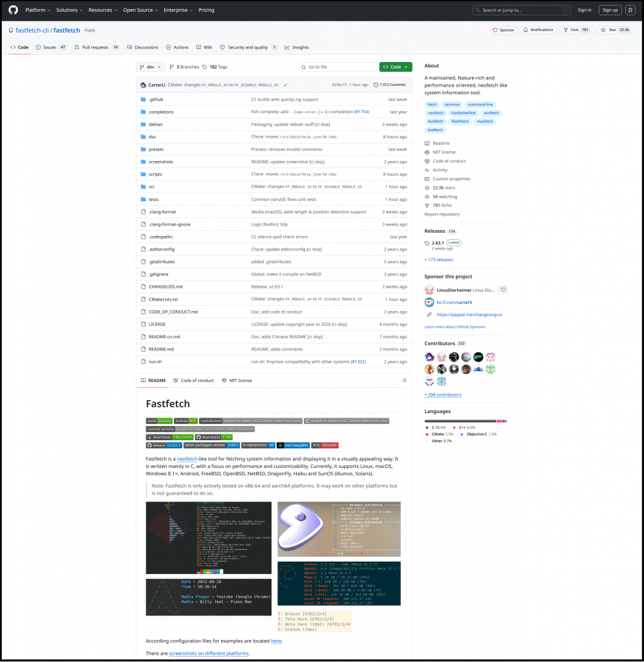The height and width of the screenshot is (662, 644).
Task: View the 182 Tags link
Action: click(215, 67)
